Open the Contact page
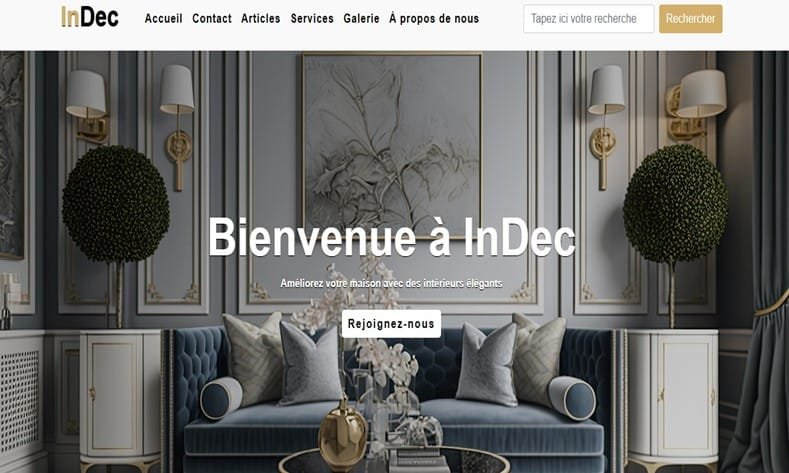Viewport: 789px width, 473px height. [x=212, y=19]
